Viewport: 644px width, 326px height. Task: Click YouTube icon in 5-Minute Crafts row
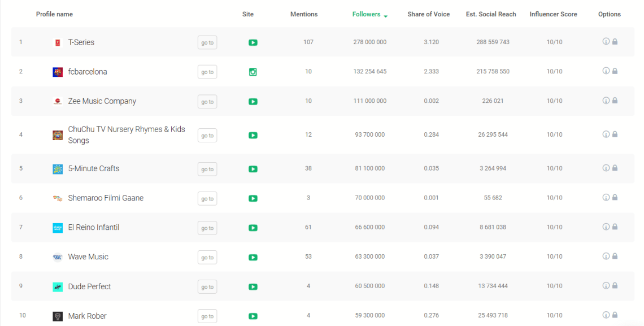[253, 169]
